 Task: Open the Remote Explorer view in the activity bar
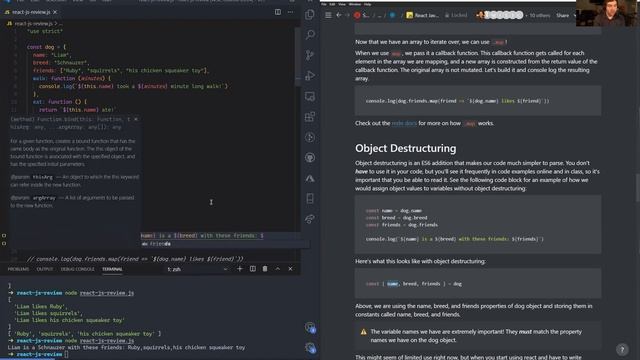[310, 96]
